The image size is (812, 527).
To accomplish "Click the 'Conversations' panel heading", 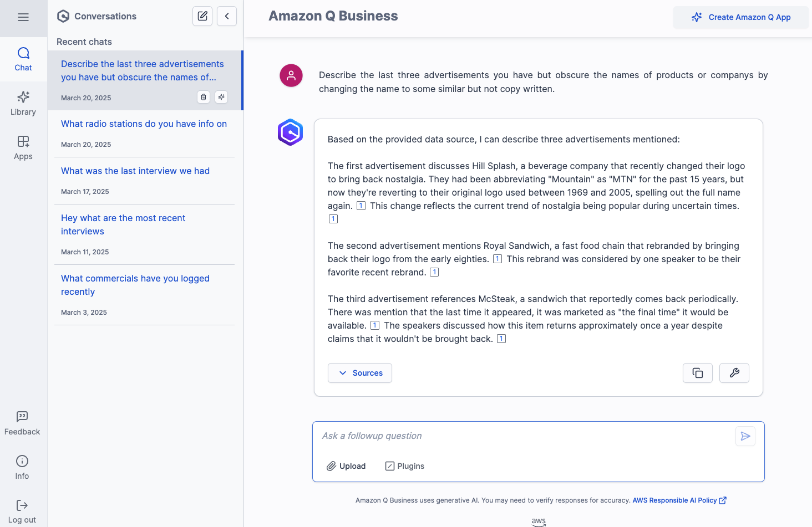I will [x=105, y=17].
